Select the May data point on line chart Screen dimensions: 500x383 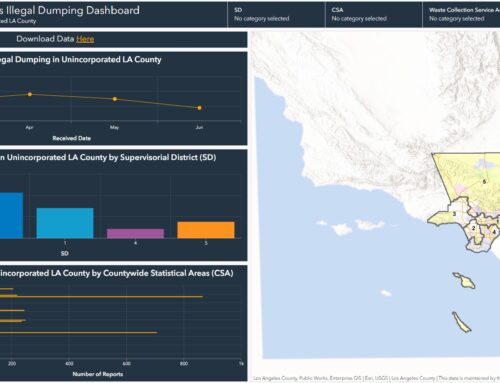pyautogui.click(x=115, y=99)
